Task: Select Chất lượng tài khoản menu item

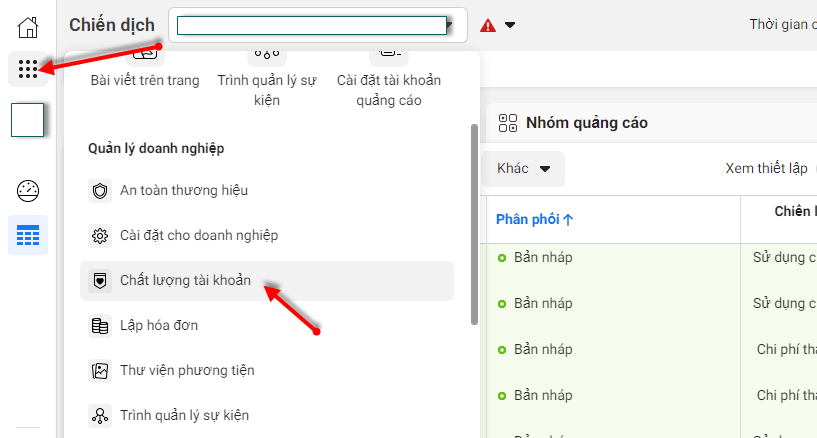Action: [267, 281]
